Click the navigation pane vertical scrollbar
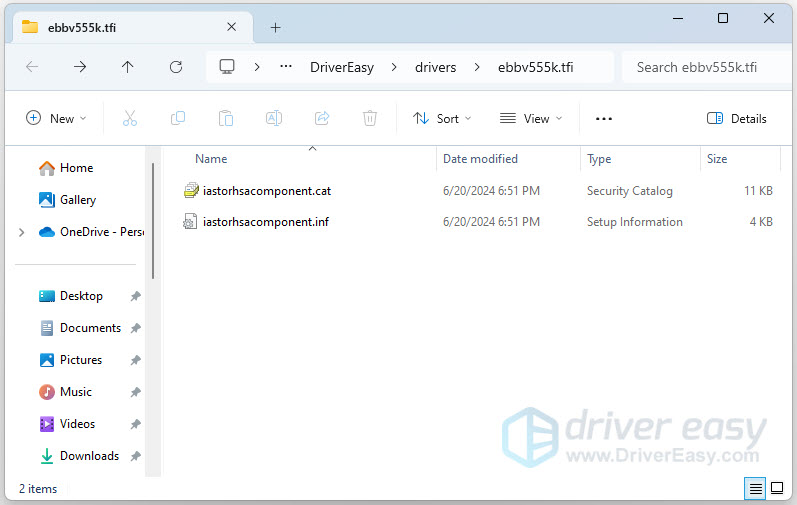The height and width of the screenshot is (505, 797). [x=152, y=220]
